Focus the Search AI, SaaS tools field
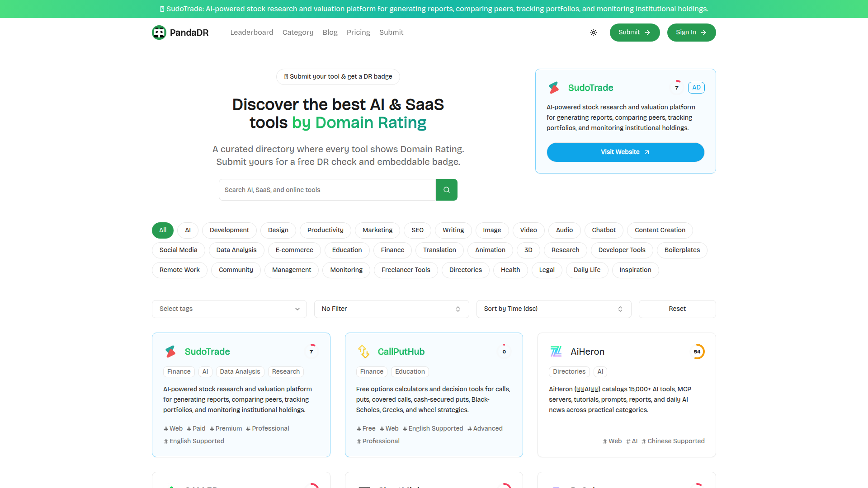The height and width of the screenshot is (488, 868). [x=327, y=190]
